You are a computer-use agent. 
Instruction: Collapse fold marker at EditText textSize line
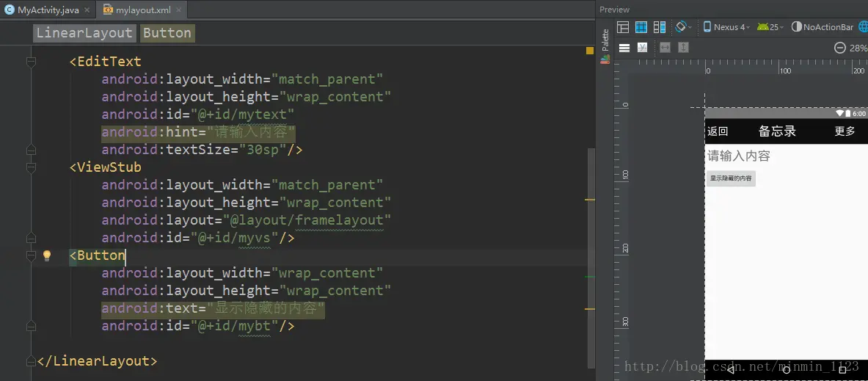pos(31,150)
